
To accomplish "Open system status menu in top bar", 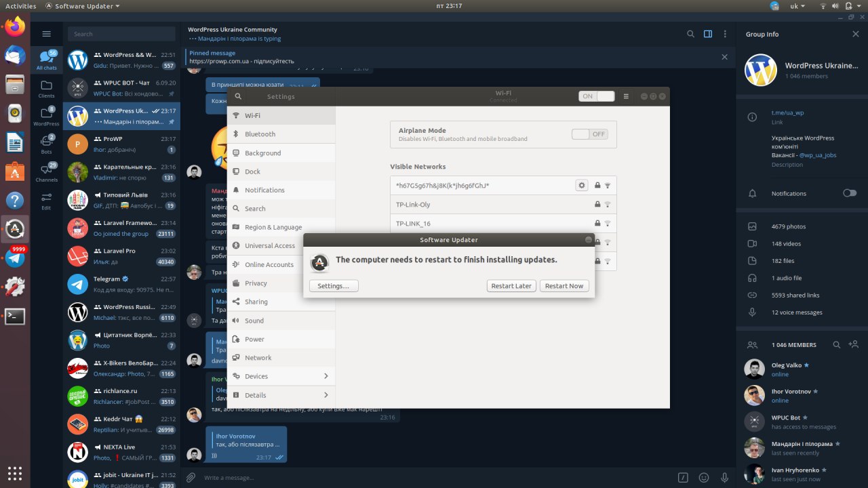I will tap(841, 6).
